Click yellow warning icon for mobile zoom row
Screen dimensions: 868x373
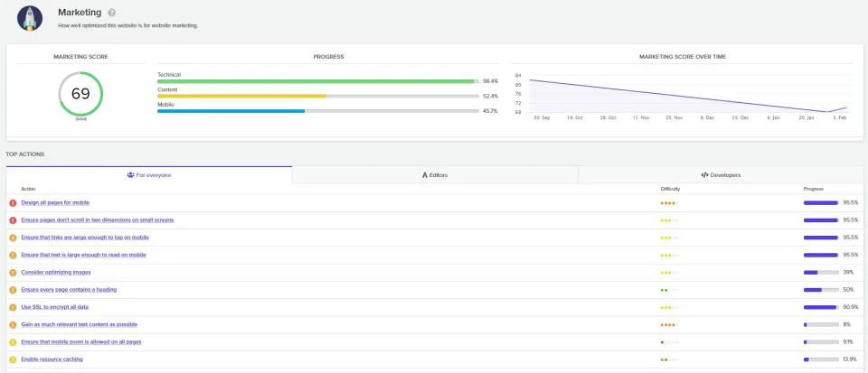point(13,342)
